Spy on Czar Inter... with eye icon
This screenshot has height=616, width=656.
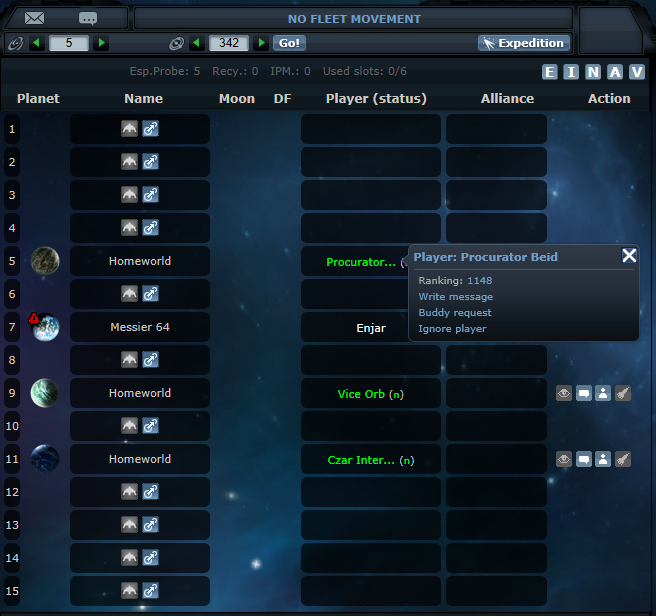(564, 459)
